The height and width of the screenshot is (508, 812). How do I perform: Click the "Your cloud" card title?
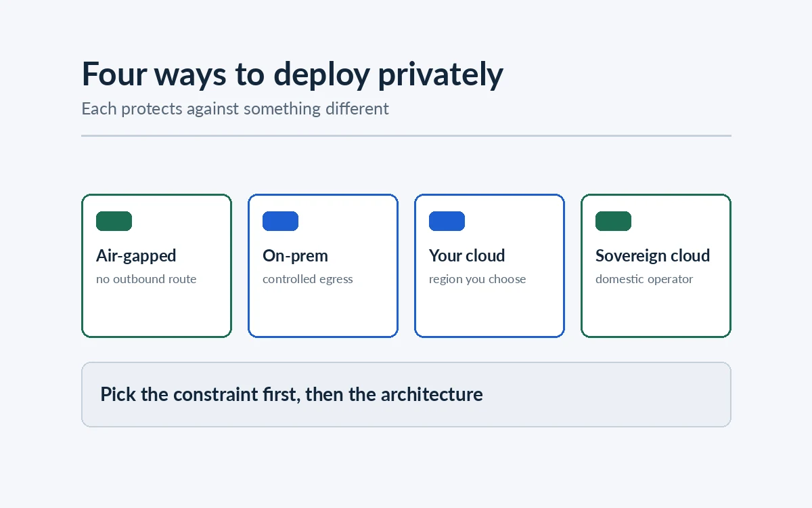pyautogui.click(x=467, y=256)
